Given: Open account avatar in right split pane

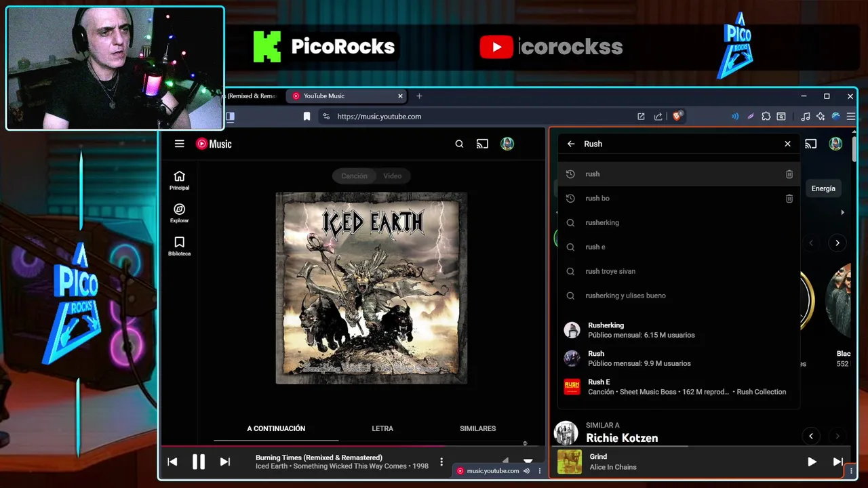Looking at the screenshot, I should click(x=835, y=144).
